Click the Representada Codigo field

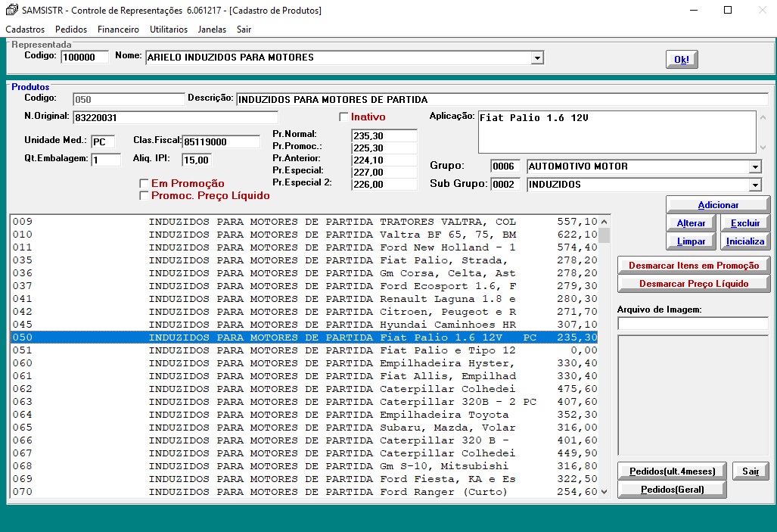click(x=84, y=57)
